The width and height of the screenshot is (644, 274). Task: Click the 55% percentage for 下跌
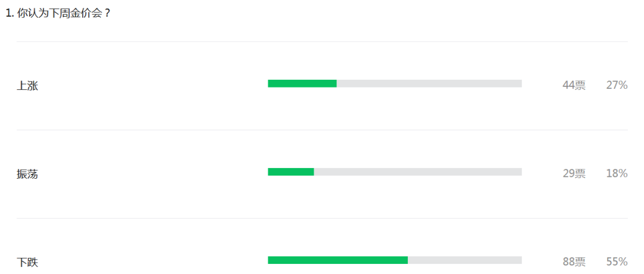(617, 262)
